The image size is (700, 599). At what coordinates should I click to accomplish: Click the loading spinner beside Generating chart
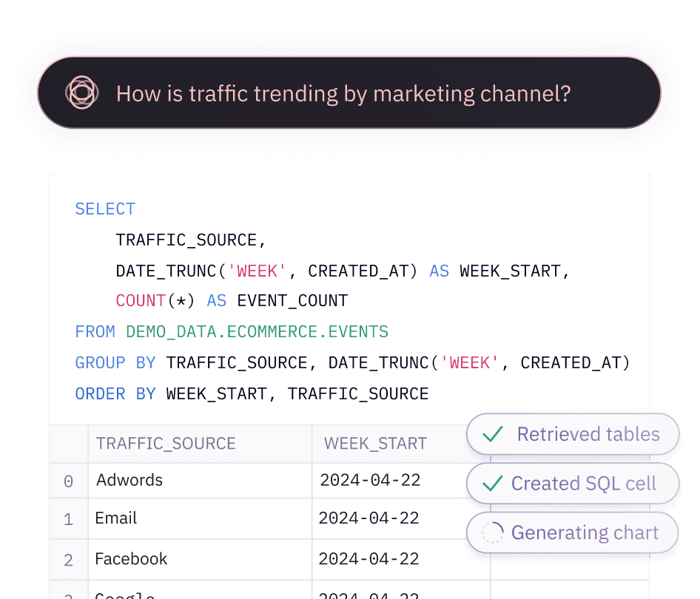(492, 532)
